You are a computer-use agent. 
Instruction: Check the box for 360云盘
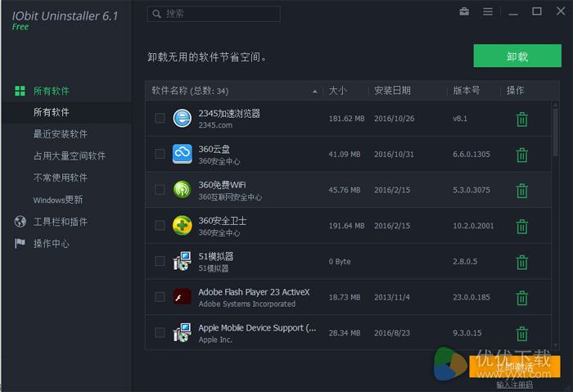tap(160, 154)
